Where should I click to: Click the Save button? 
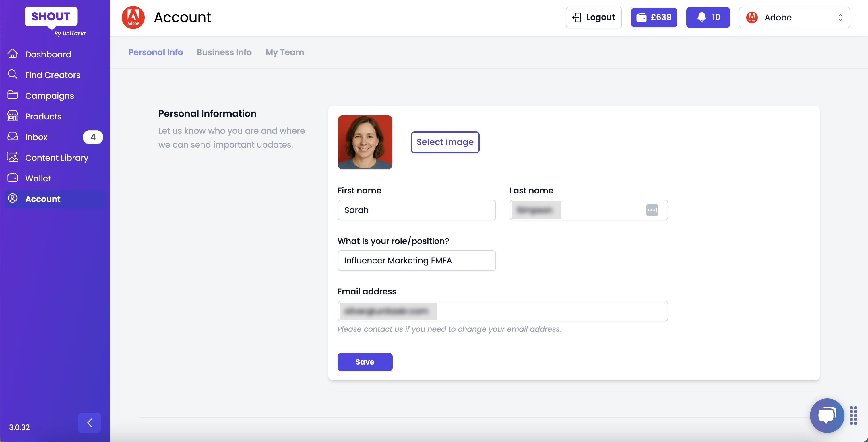365,362
